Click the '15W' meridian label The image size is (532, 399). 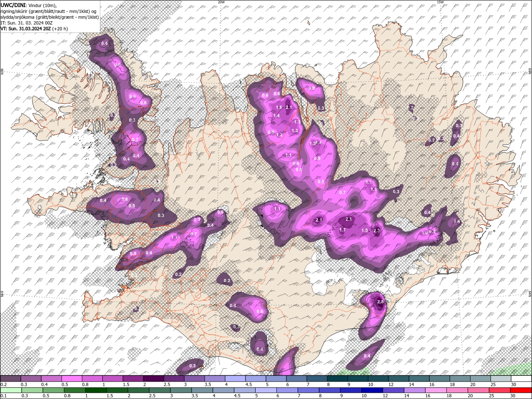coord(440,2)
